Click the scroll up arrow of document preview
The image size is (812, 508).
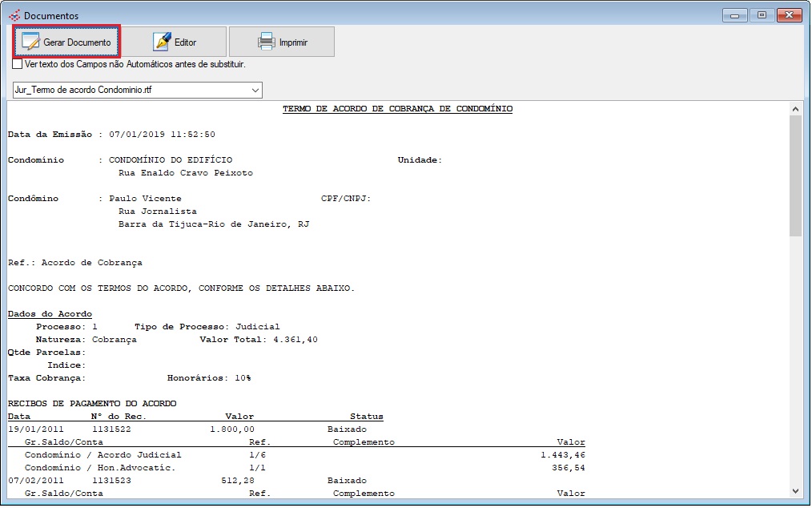coord(795,109)
